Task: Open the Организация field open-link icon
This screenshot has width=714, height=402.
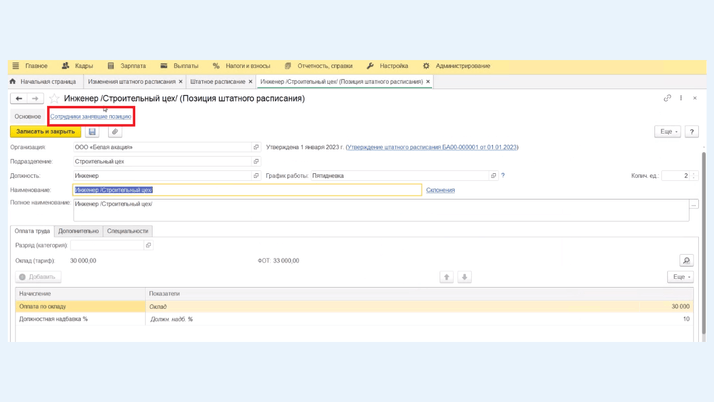Action: click(256, 147)
